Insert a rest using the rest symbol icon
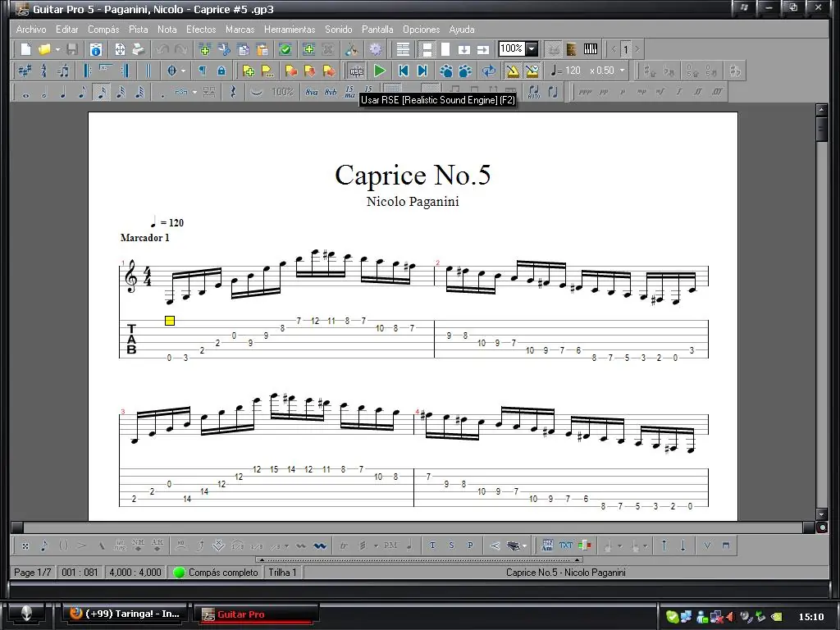The image size is (840, 630). point(233,92)
